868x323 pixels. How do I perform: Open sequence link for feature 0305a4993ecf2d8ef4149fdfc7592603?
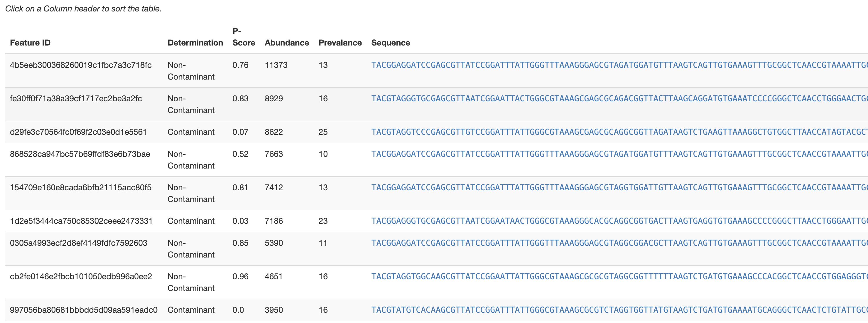tap(619, 243)
